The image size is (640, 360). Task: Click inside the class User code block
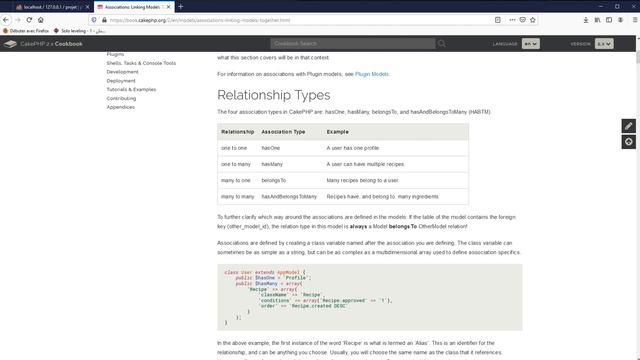pyautogui.click(x=370, y=297)
